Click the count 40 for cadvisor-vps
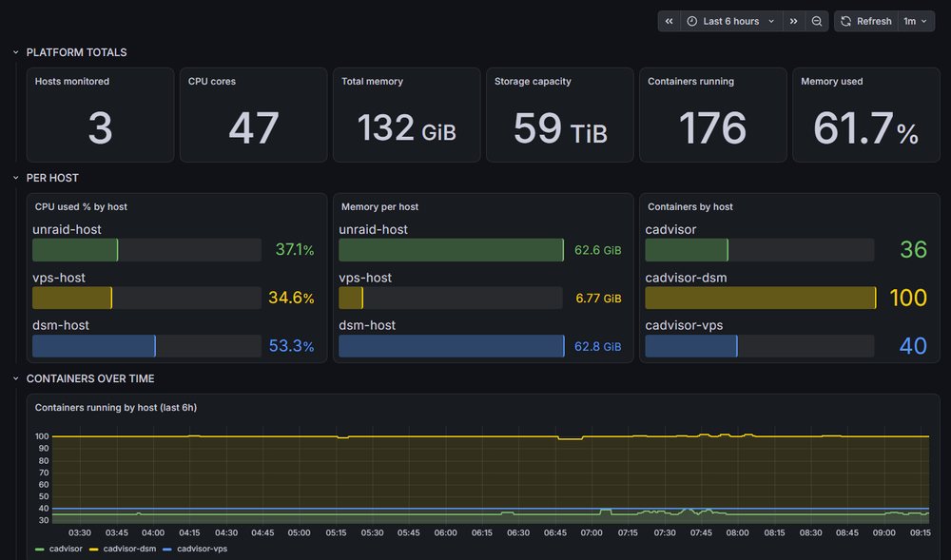Viewport: 951px width, 560px height. pyautogui.click(x=913, y=346)
